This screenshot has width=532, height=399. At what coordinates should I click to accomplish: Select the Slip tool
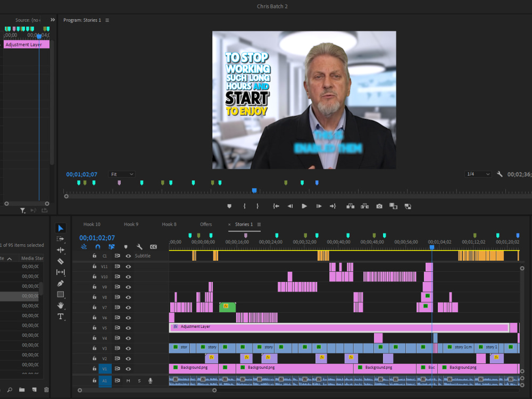coord(61,272)
